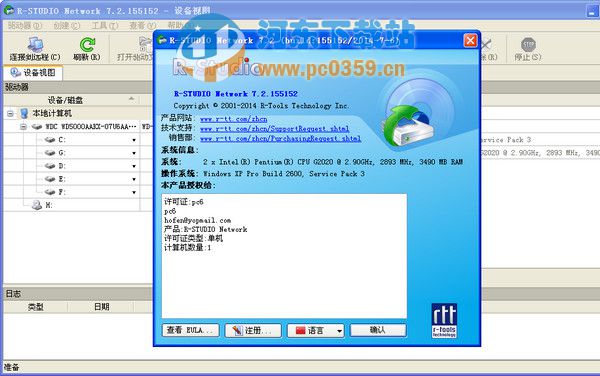Open dropdown arrow for drive D:

[134, 166]
